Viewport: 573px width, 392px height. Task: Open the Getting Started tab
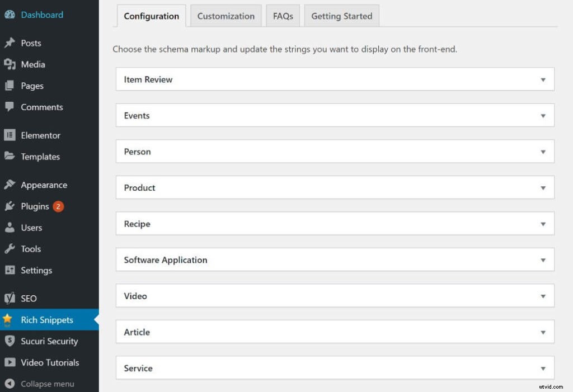tap(341, 16)
